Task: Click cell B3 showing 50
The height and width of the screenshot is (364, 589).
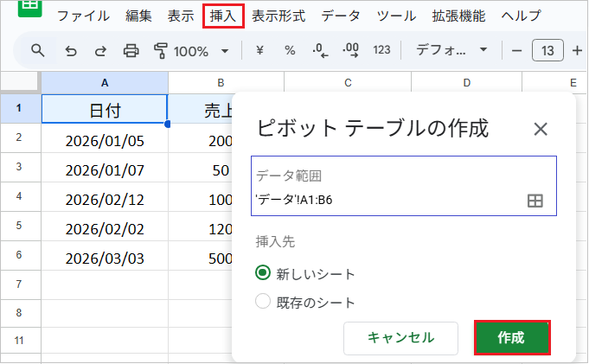Action: (x=201, y=168)
